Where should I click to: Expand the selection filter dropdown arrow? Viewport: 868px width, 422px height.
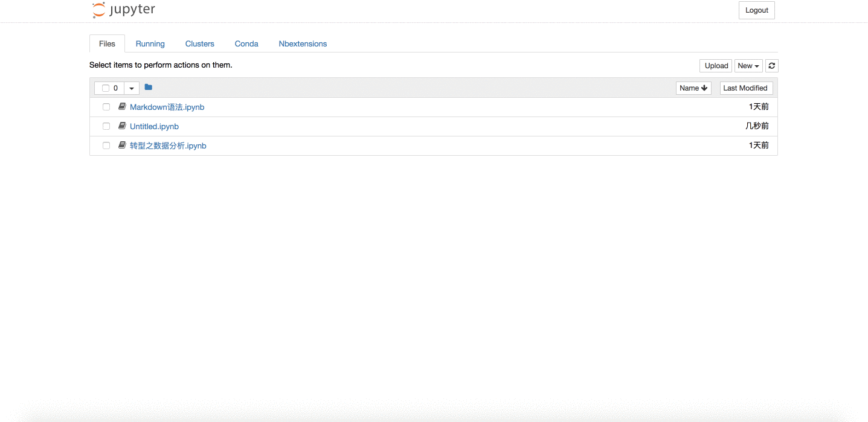coord(132,88)
